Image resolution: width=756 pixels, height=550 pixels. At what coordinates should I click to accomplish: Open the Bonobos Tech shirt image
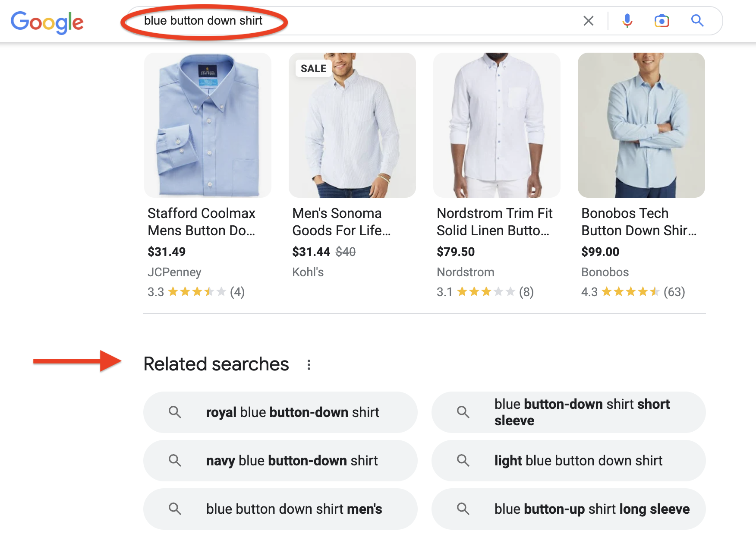(x=641, y=125)
